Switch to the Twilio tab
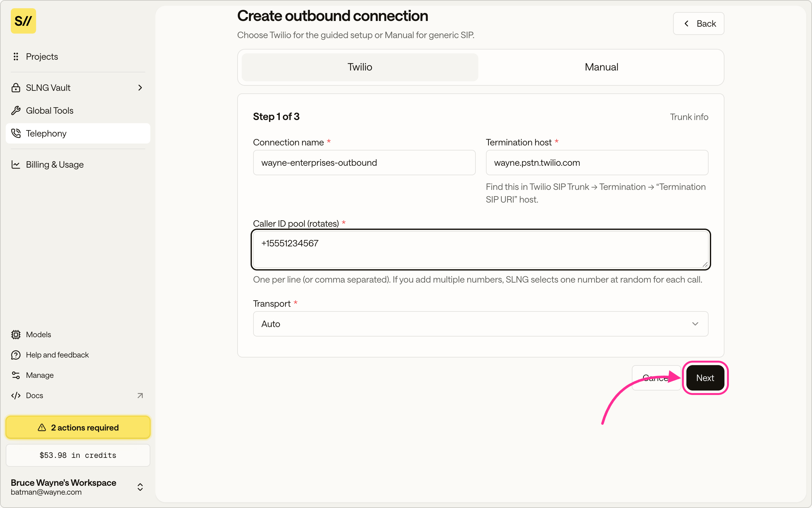Viewport: 812px width, 508px height. pyautogui.click(x=360, y=67)
